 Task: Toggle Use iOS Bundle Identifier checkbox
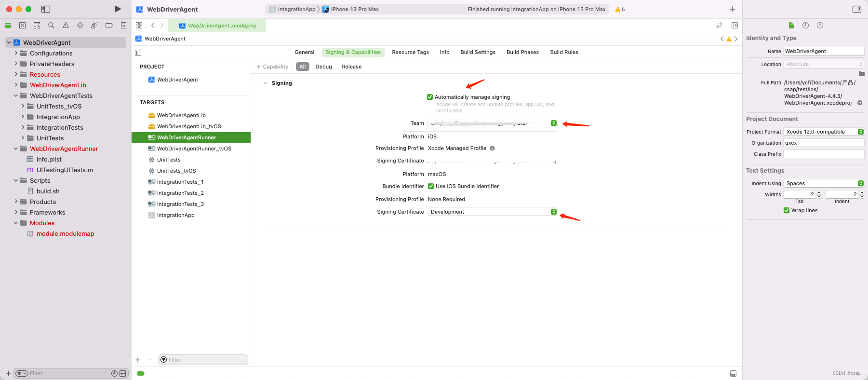[431, 186]
